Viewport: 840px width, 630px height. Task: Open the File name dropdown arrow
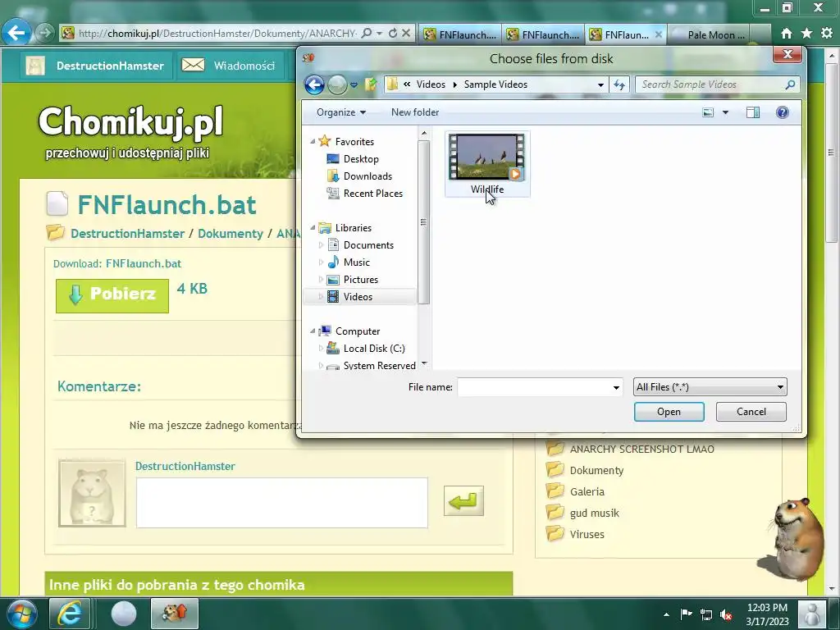(616, 387)
